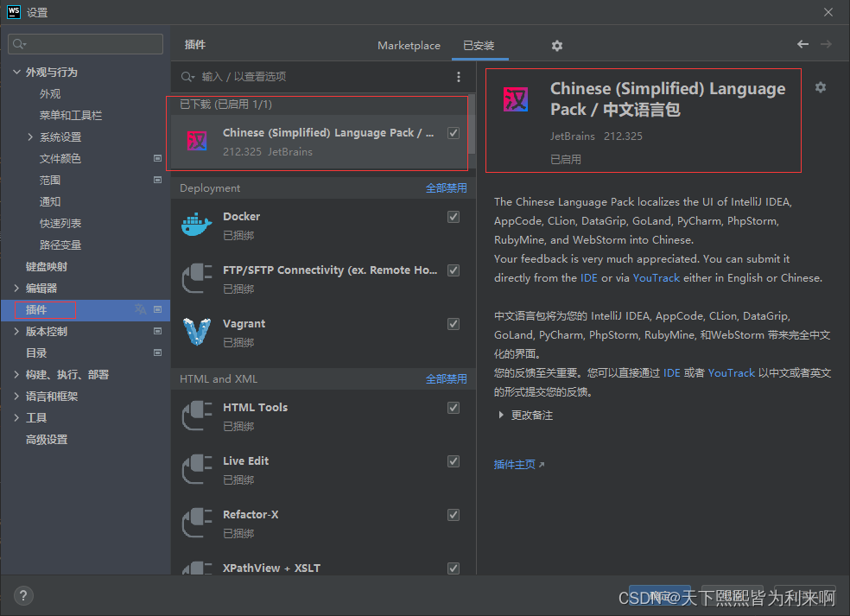Expand the 语言和框架 node
Screen dimensions: 850x616
click(x=16, y=397)
